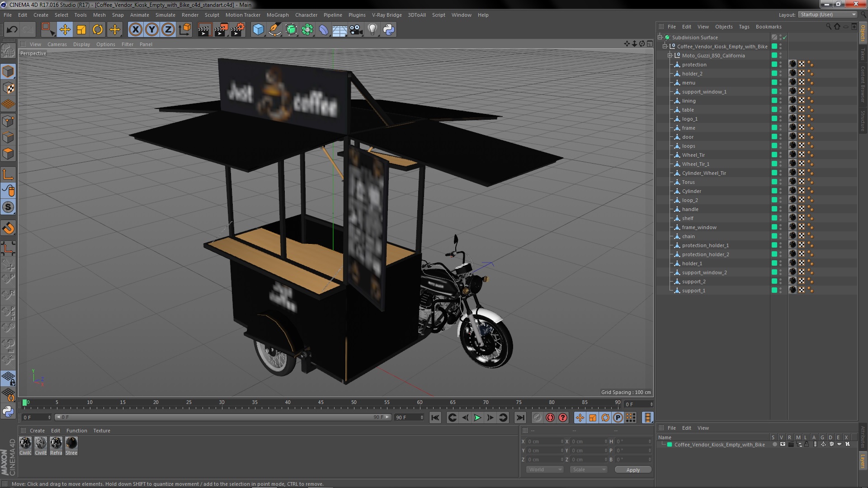
Task: Toggle Y axis lock
Action: pos(152,30)
